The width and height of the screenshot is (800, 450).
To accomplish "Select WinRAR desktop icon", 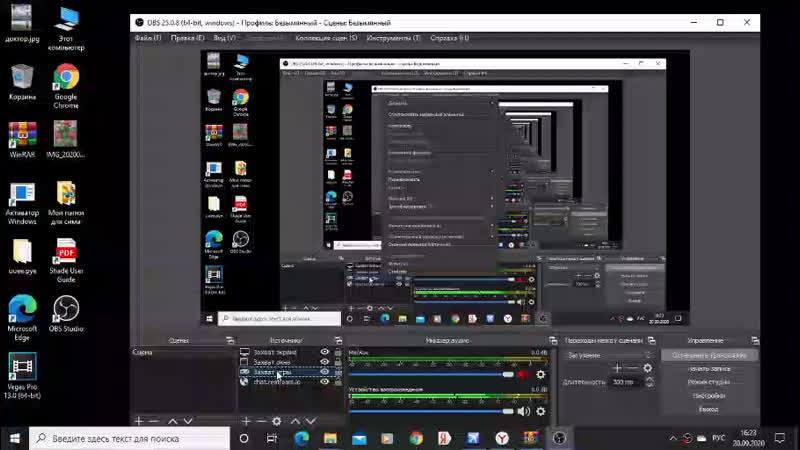I will 22,139.
